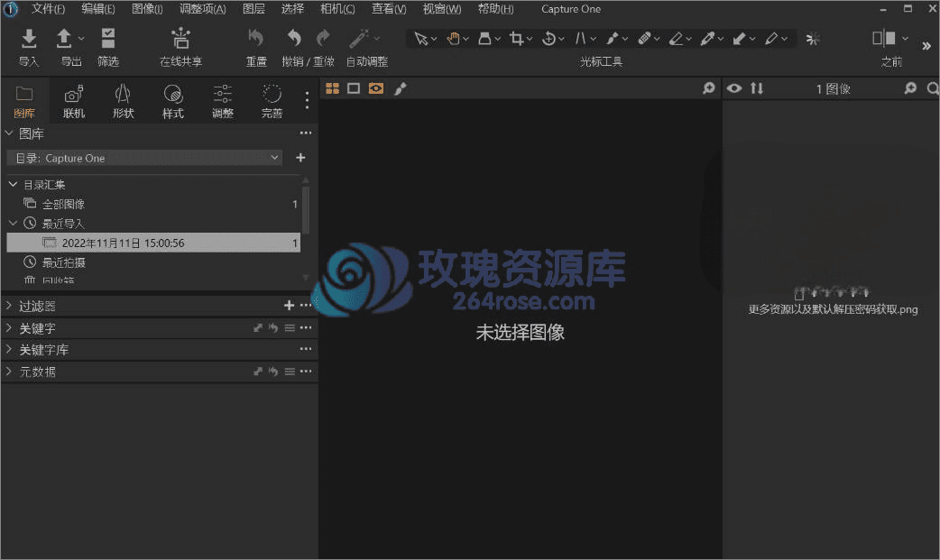Collapse the catalog collections (目录汇集) group
The height and width of the screenshot is (560, 940).
(13, 185)
